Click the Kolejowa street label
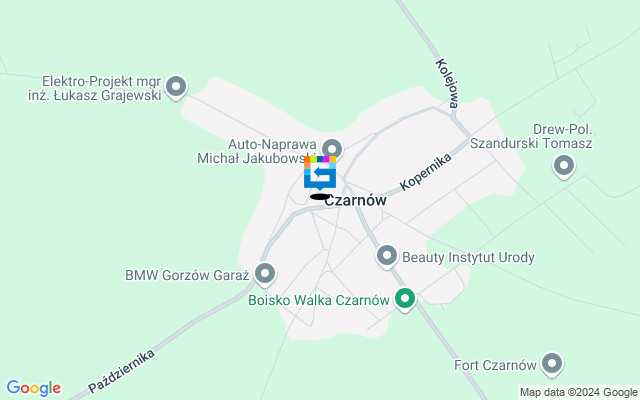This screenshot has width=640, height=400. click(x=447, y=83)
